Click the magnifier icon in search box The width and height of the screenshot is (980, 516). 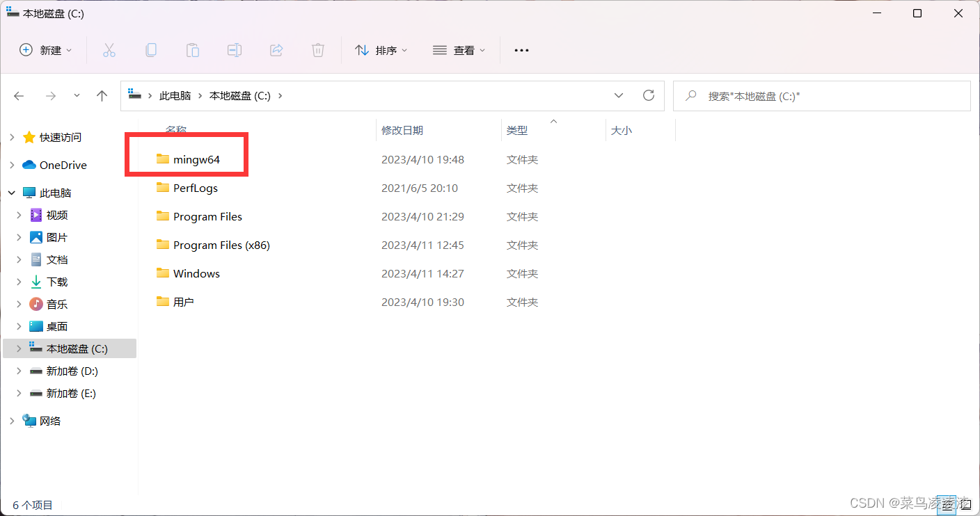click(691, 96)
